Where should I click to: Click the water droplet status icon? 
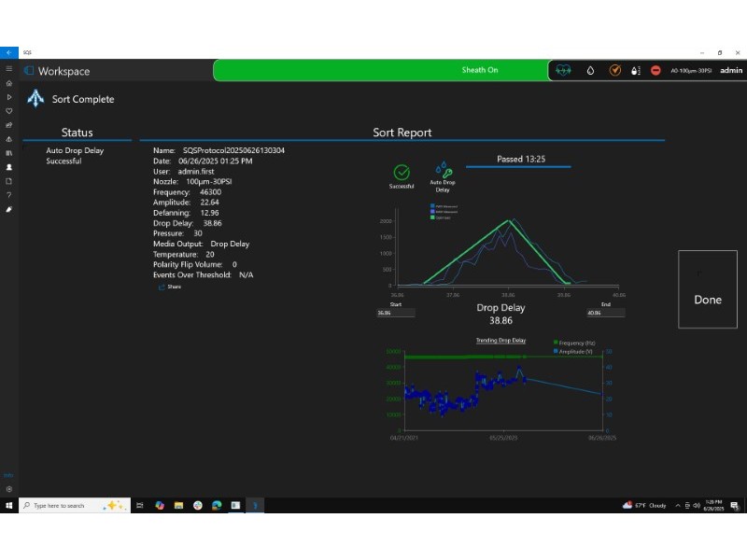[590, 70]
